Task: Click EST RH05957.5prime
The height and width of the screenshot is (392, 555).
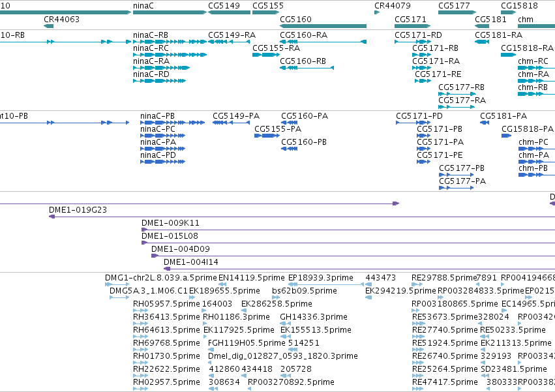Action: click(x=140, y=310)
